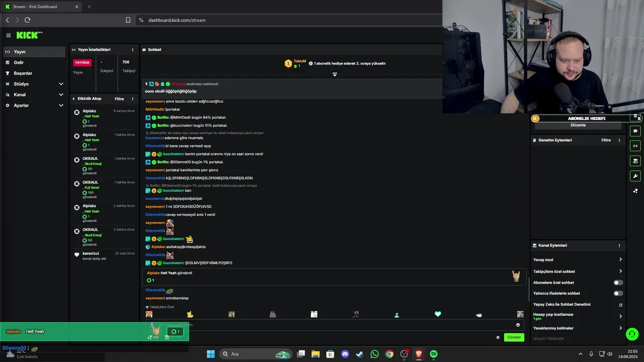Toggle the chat panel icon in right toolbar
This screenshot has height=362, width=644.
point(635,131)
